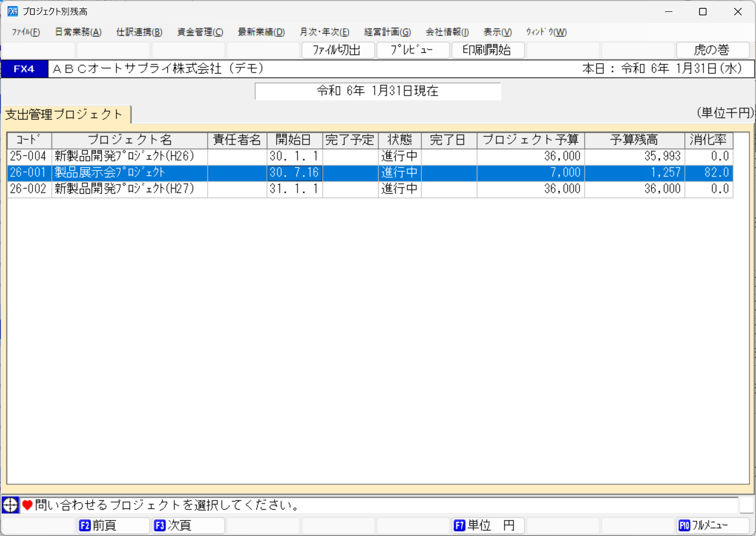Select the 消化率 82.0 progress cell

(709, 173)
